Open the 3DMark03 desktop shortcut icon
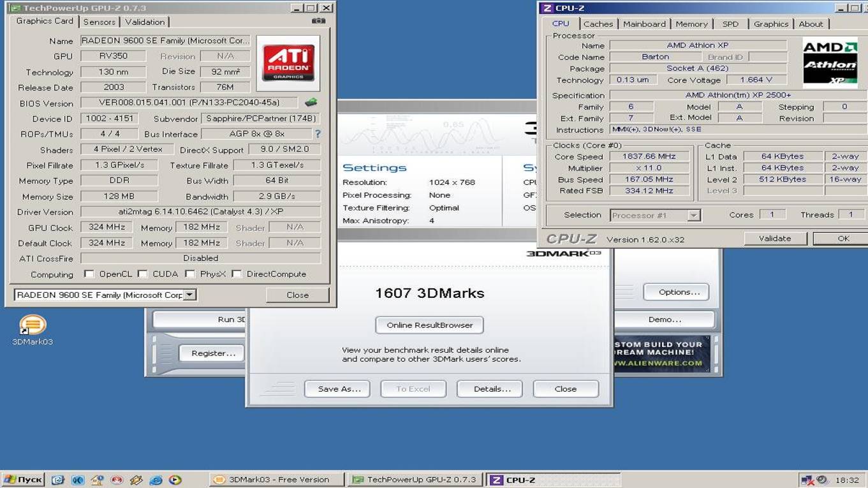Image resolution: width=868 pixels, height=488 pixels. (32, 325)
